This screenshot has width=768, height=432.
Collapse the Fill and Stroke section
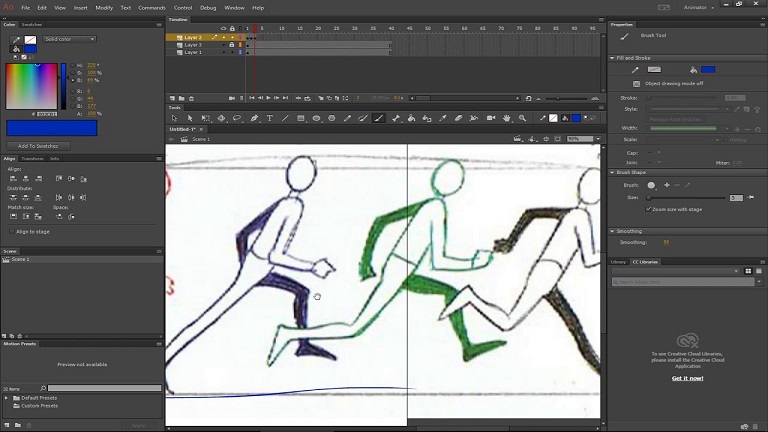pos(613,58)
